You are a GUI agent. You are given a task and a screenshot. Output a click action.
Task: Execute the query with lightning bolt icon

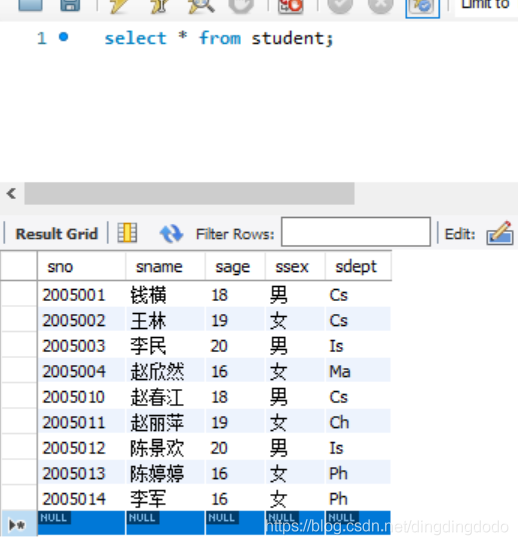pos(118,6)
